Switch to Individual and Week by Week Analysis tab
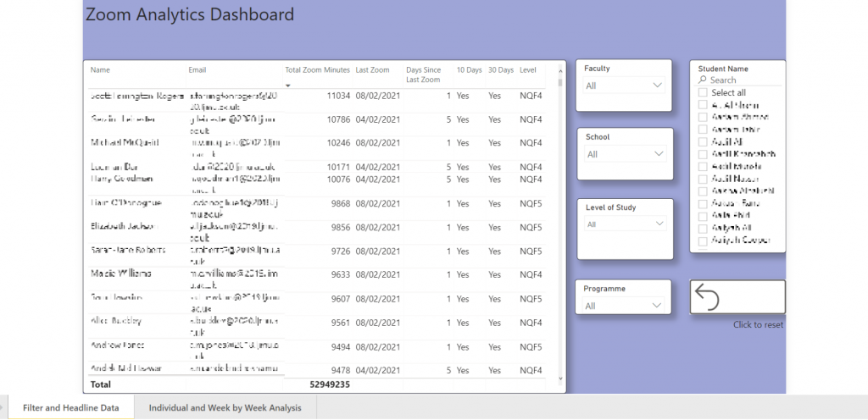 (225, 408)
